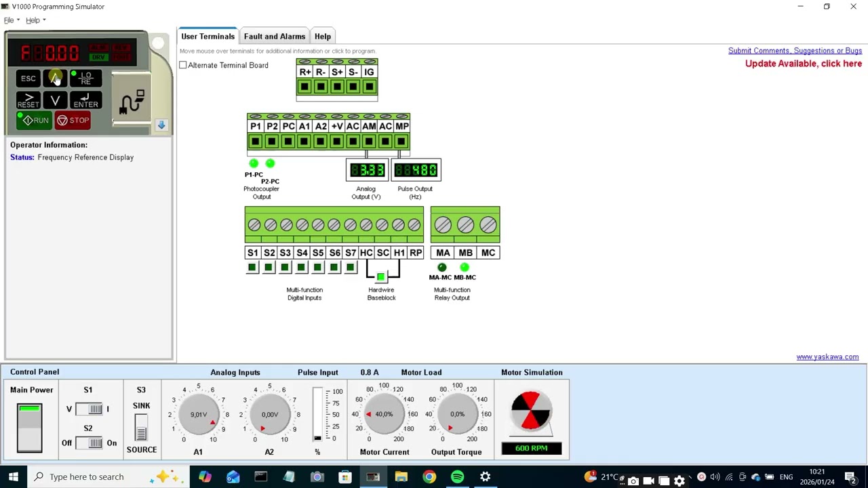Click the S- terminal square

(x=353, y=87)
